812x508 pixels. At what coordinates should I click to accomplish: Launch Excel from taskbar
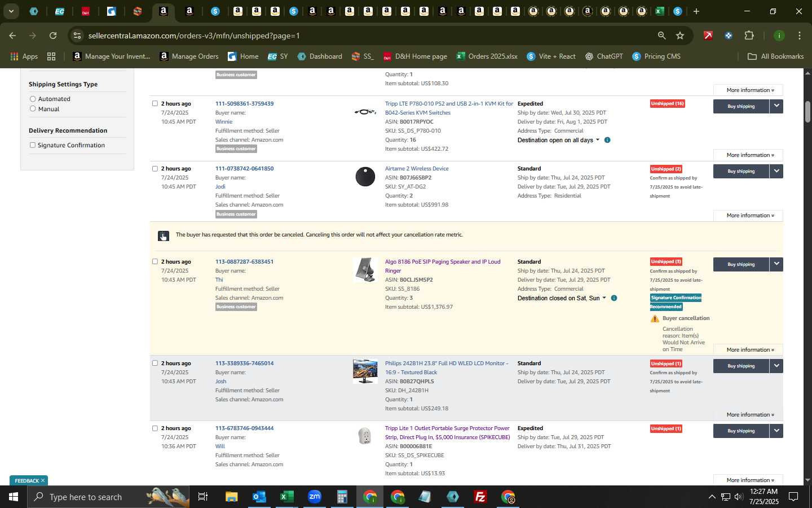287,497
